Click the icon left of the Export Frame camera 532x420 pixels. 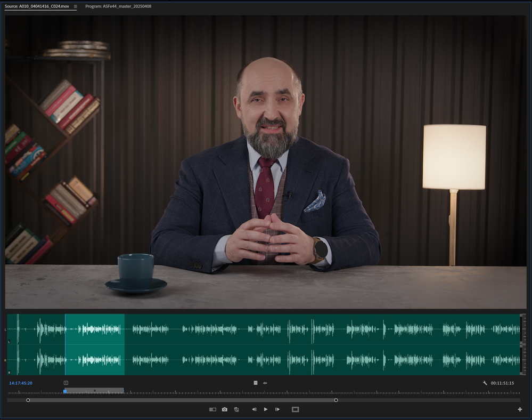click(212, 409)
